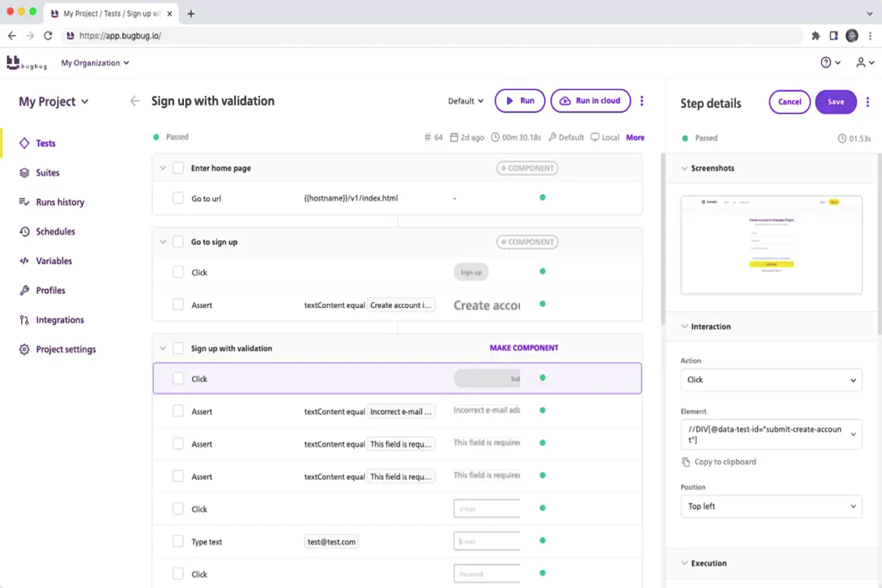882x588 pixels.
Task: Collapse the Enter home page group
Action: 163,168
